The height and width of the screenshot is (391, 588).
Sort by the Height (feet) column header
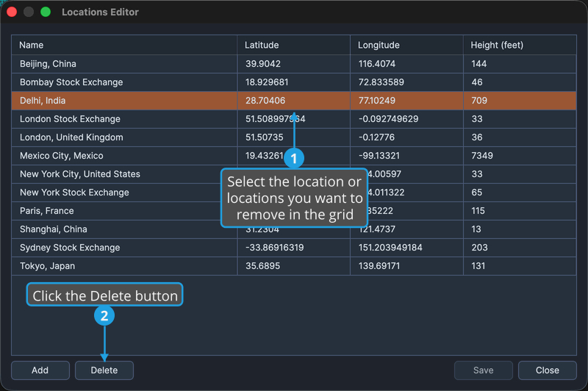(520, 45)
